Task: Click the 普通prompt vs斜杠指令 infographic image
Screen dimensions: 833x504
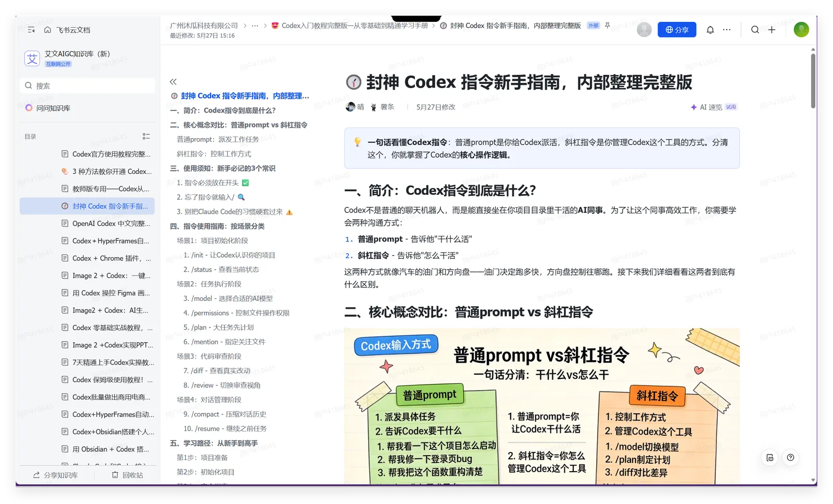Action: [x=542, y=406]
